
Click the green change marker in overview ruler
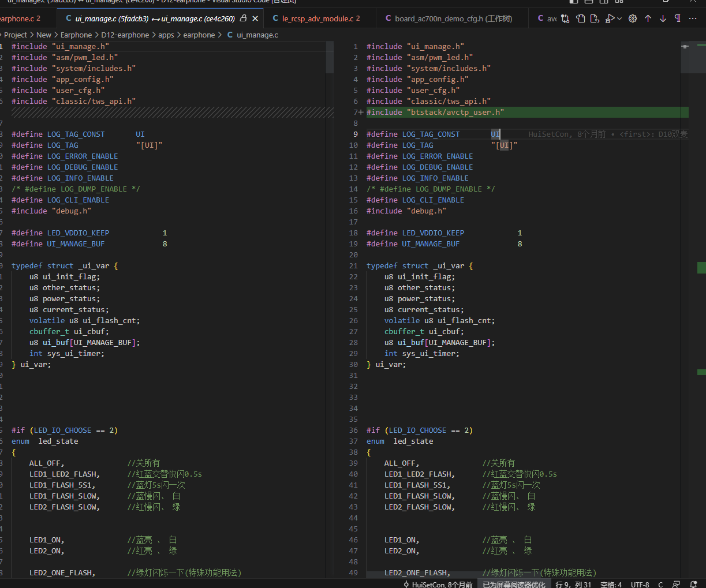pos(701,267)
